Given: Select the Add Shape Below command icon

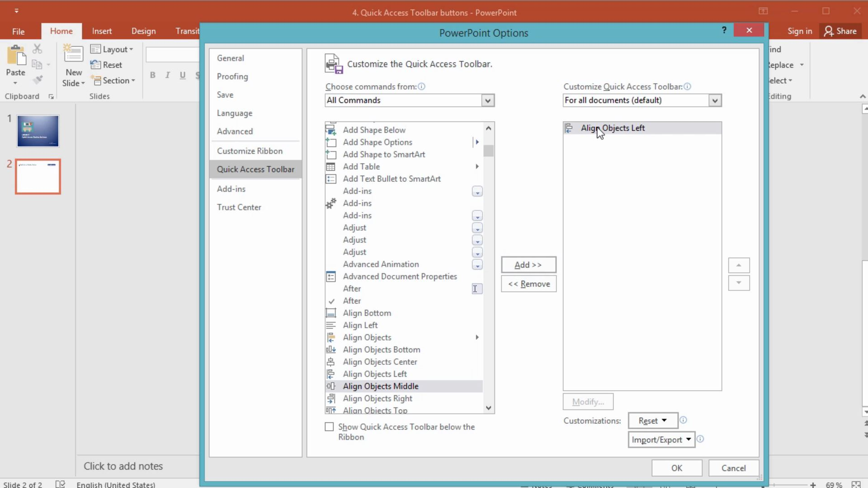Looking at the screenshot, I should coord(331,130).
